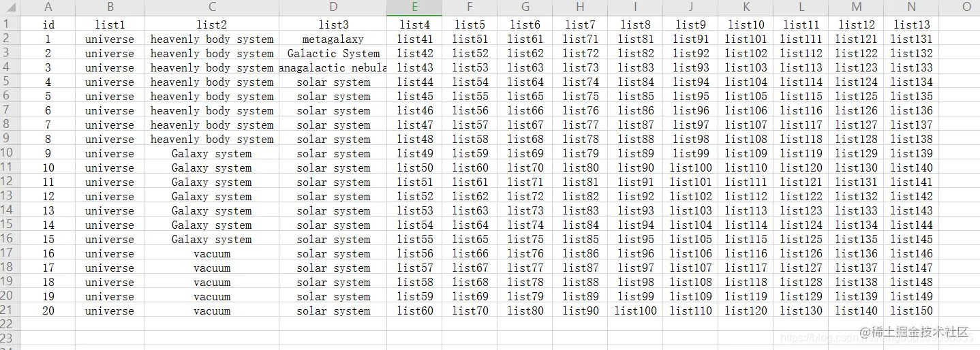
Task: Select row header 1
Action: tap(10, 24)
